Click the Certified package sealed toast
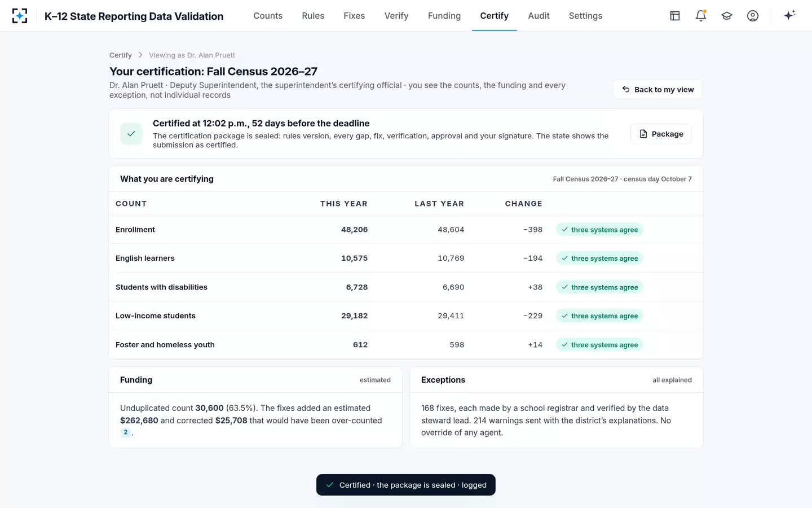This screenshot has width=812, height=508. (x=406, y=485)
